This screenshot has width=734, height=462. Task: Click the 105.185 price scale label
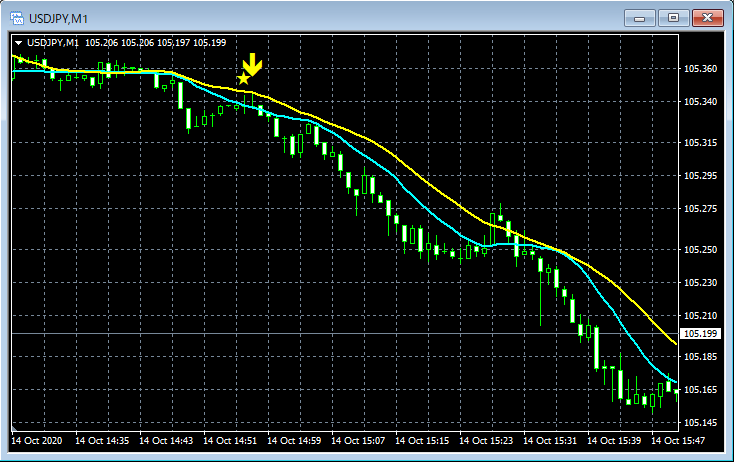[700, 357]
